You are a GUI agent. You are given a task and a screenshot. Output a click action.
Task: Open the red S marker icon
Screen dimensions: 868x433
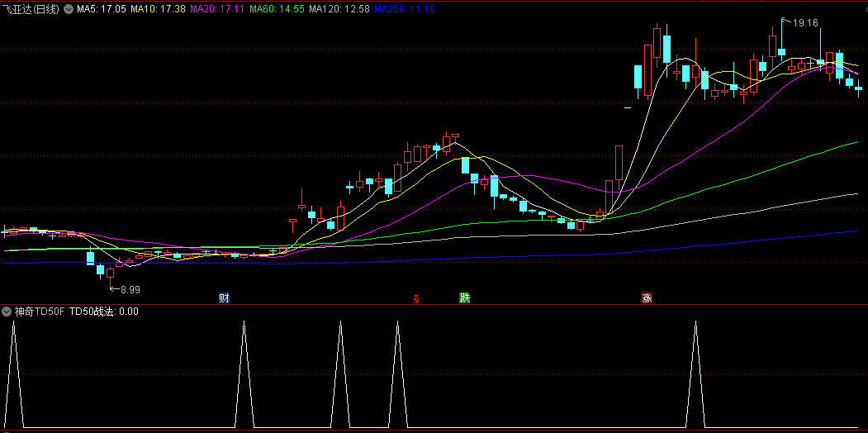coord(417,299)
